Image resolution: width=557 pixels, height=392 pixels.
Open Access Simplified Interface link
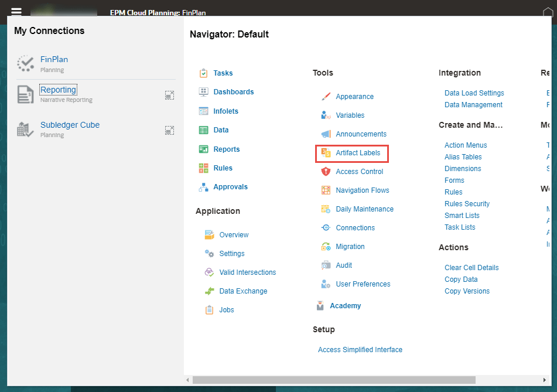click(360, 350)
